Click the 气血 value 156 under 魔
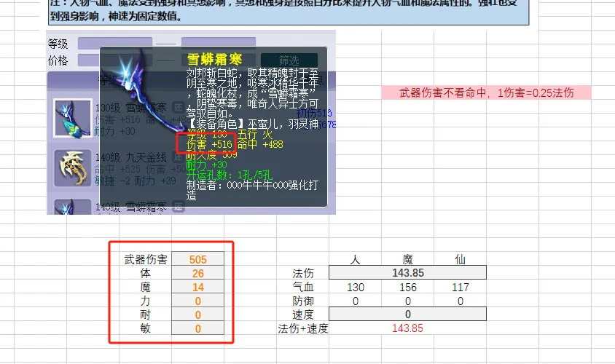 pyautogui.click(x=407, y=287)
